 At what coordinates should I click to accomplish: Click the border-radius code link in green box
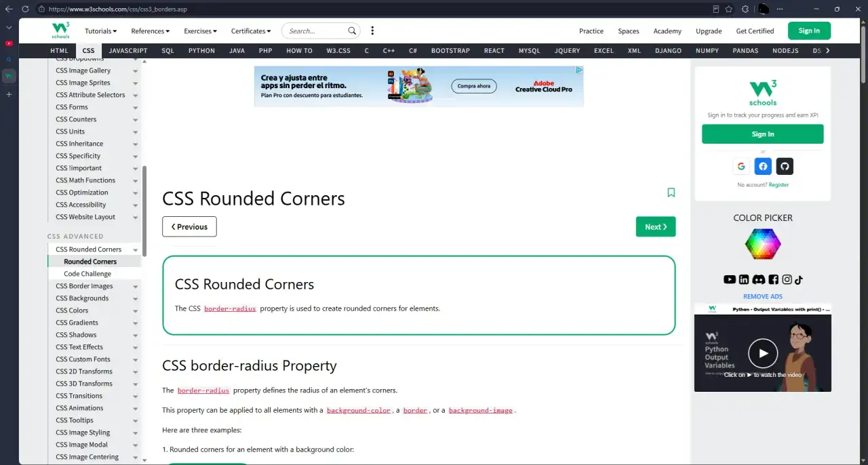point(230,308)
